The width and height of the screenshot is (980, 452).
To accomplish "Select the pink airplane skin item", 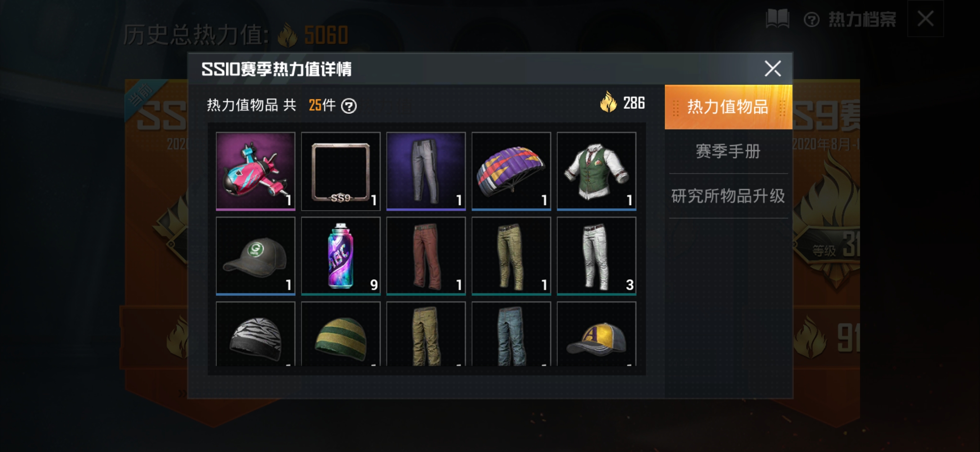I will tap(255, 171).
